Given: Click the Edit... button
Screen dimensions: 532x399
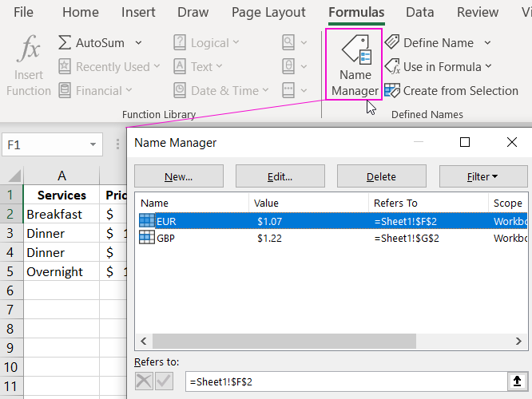Looking at the screenshot, I should click(280, 176).
